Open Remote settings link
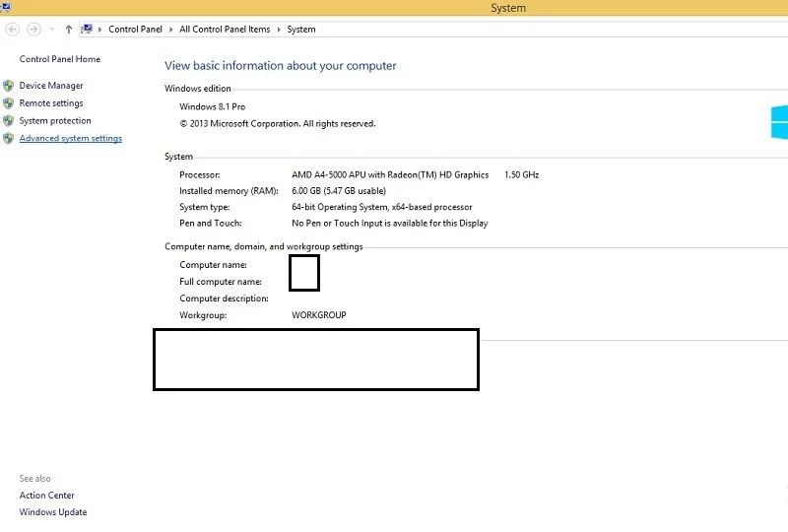This screenshot has height=532, width=788. 51,103
